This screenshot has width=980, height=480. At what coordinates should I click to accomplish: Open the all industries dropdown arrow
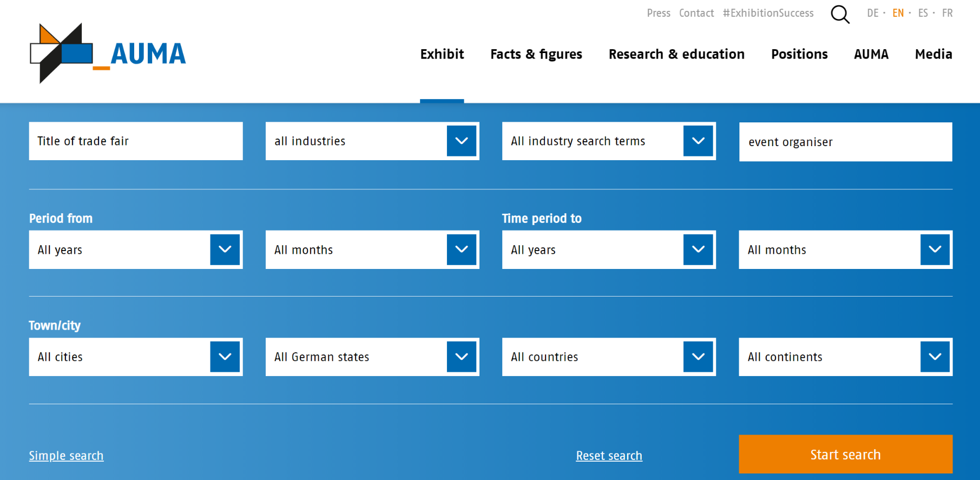pyautogui.click(x=461, y=141)
